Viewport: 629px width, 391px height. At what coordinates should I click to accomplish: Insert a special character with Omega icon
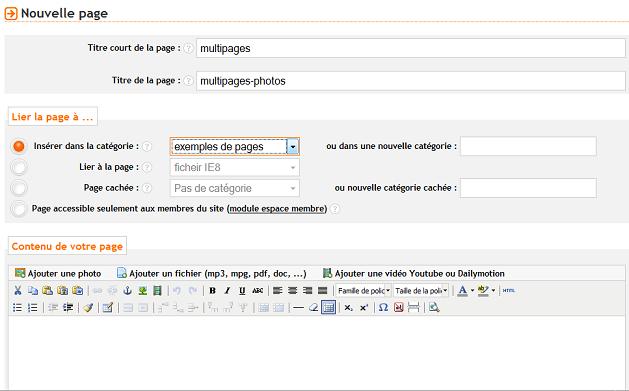point(383,308)
